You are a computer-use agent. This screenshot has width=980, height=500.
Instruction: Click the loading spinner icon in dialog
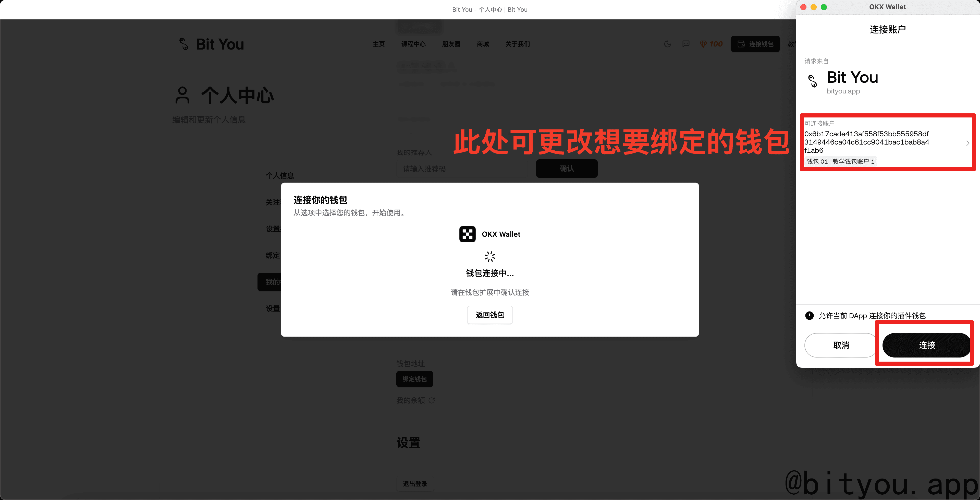coord(490,257)
